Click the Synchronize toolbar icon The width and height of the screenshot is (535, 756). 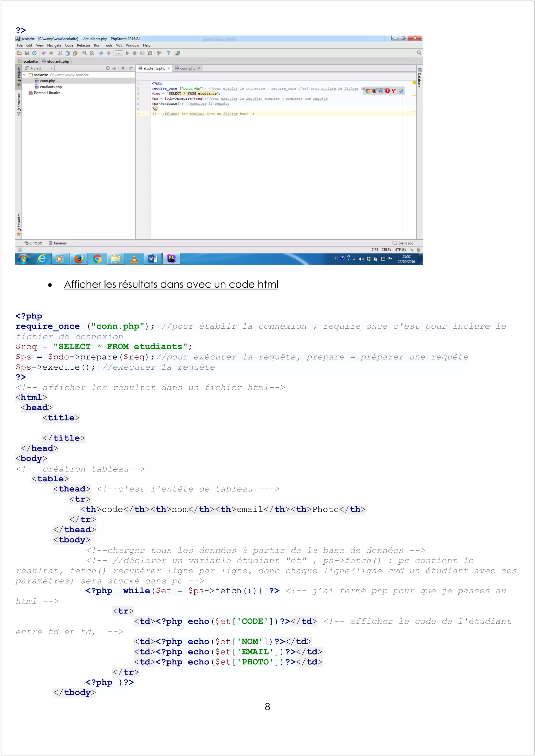[34, 53]
